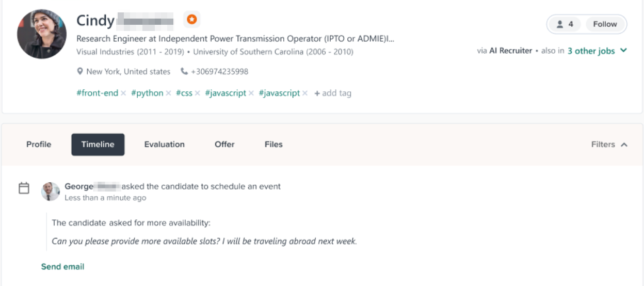Open the Files tab

pyautogui.click(x=273, y=145)
